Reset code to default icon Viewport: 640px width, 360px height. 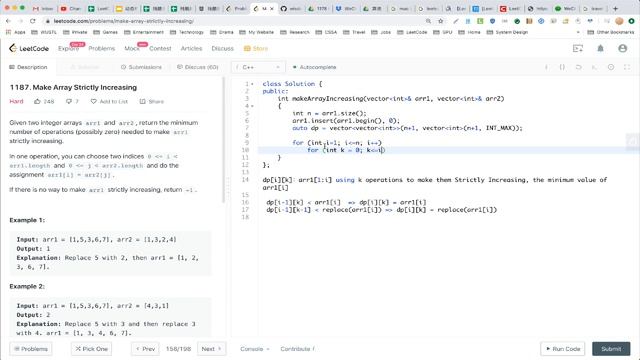coord(578,67)
